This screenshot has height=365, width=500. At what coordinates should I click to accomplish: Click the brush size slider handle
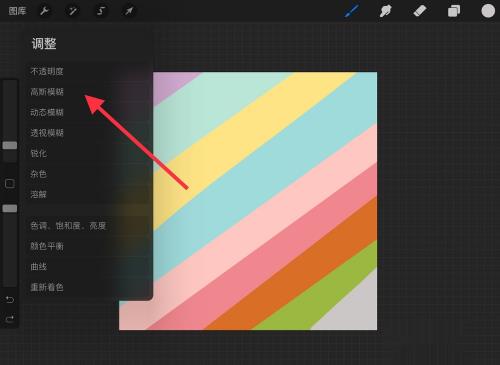tap(10, 145)
